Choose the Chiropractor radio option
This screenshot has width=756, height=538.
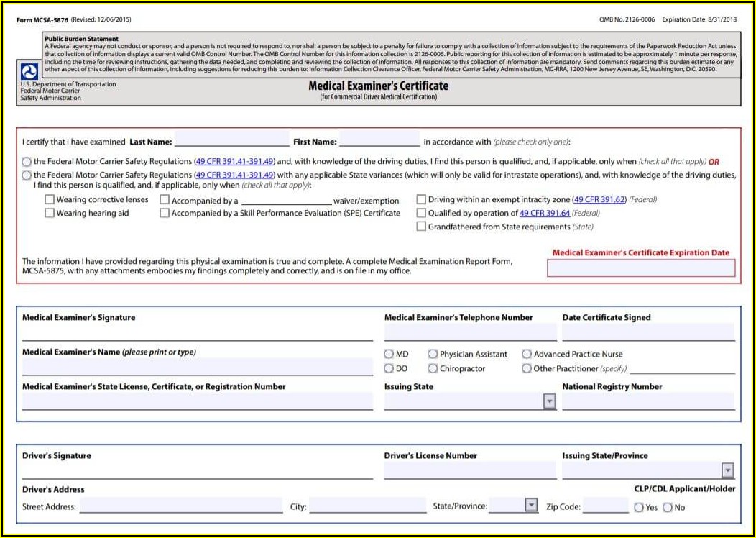pyautogui.click(x=433, y=368)
